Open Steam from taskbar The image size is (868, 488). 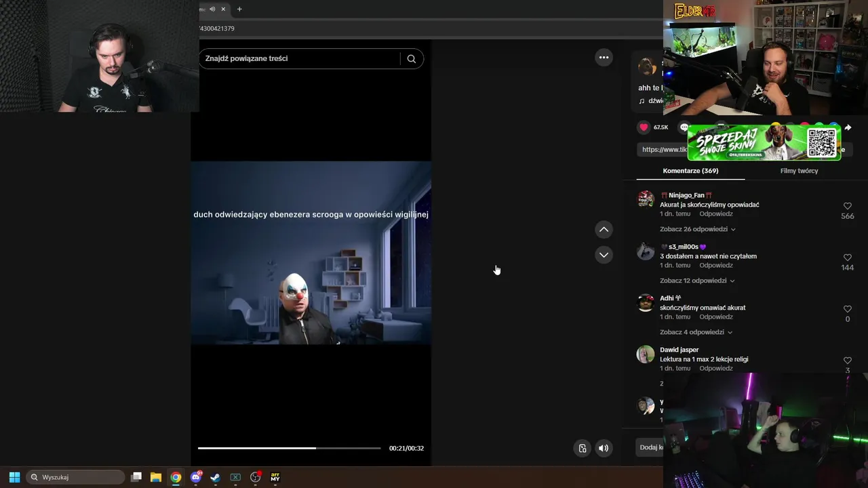[x=215, y=477]
